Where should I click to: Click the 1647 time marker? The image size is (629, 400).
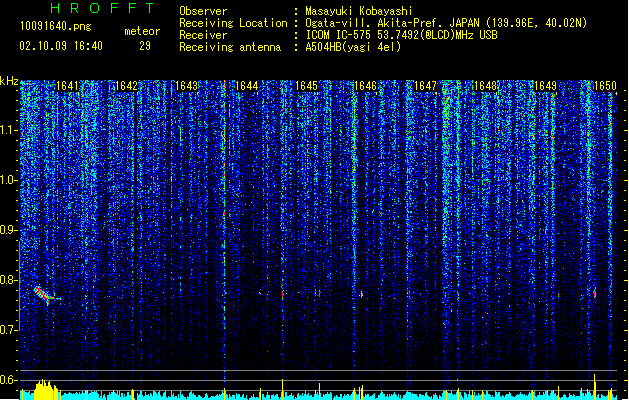425,86
